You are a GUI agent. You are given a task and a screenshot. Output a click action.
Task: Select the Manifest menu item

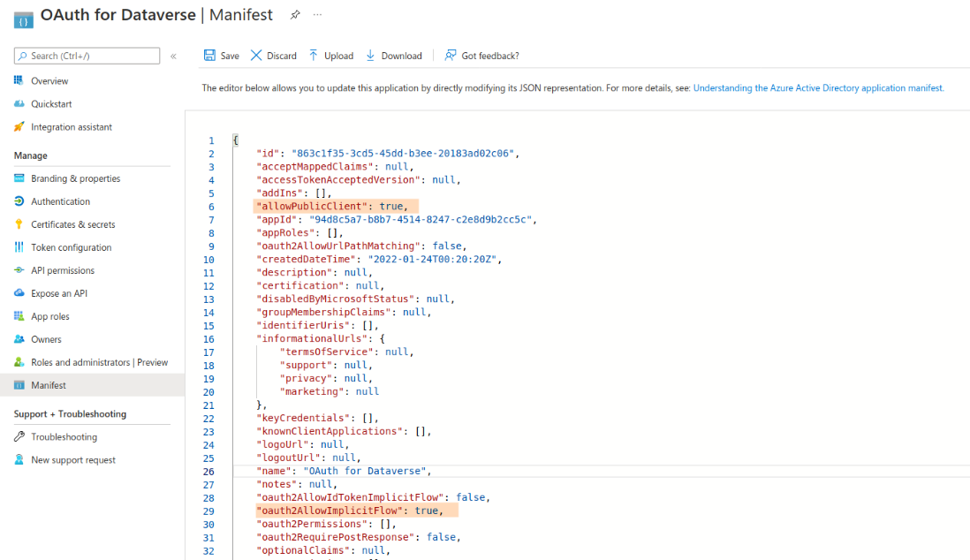pyautogui.click(x=92, y=385)
